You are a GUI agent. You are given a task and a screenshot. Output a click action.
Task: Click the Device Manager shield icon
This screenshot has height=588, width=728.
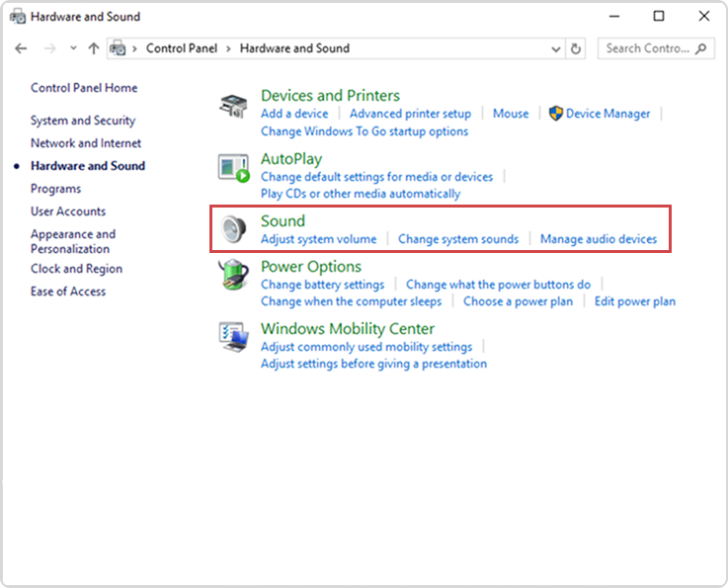click(x=555, y=114)
